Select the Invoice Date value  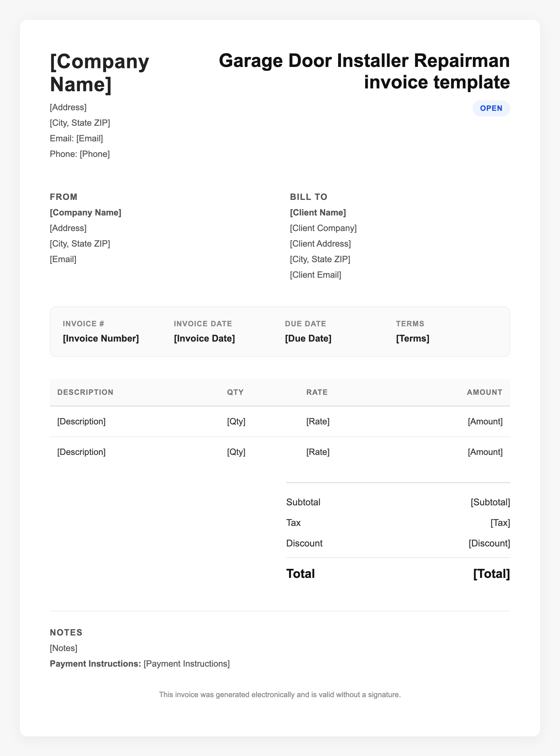tap(204, 338)
